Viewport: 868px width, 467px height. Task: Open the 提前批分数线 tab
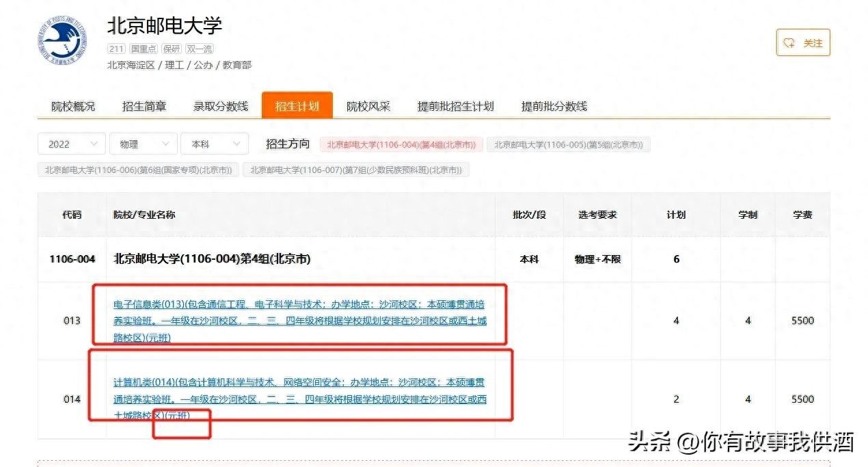[x=554, y=106]
